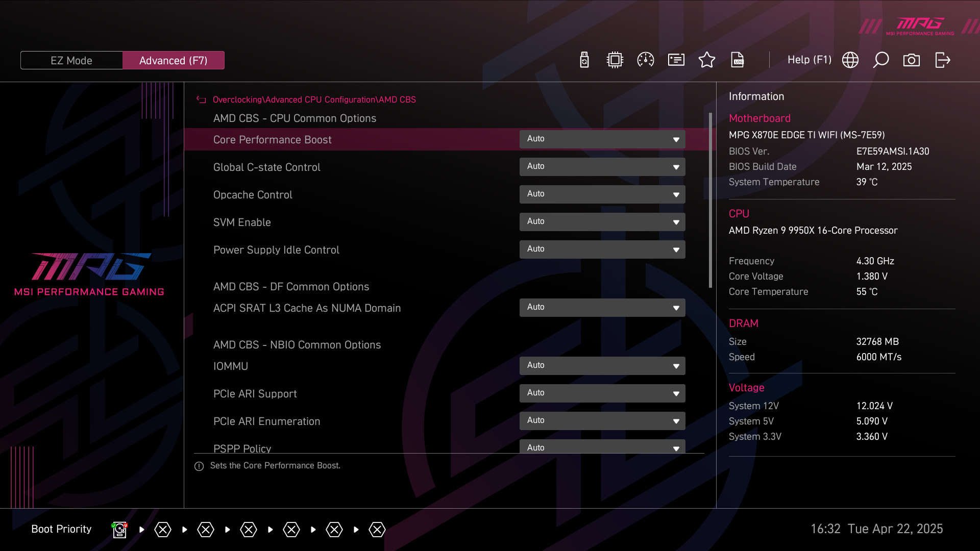Take a screenshot with the camera icon
This screenshot has width=980, height=551.
click(912, 60)
